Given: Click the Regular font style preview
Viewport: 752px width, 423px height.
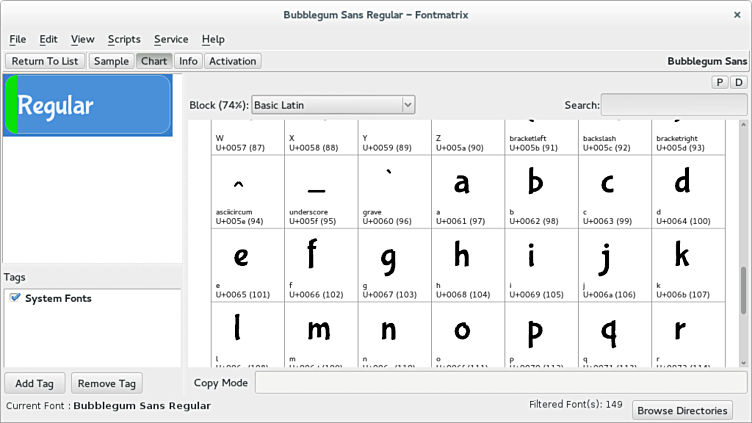Looking at the screenshot, I should pos(88,105).
